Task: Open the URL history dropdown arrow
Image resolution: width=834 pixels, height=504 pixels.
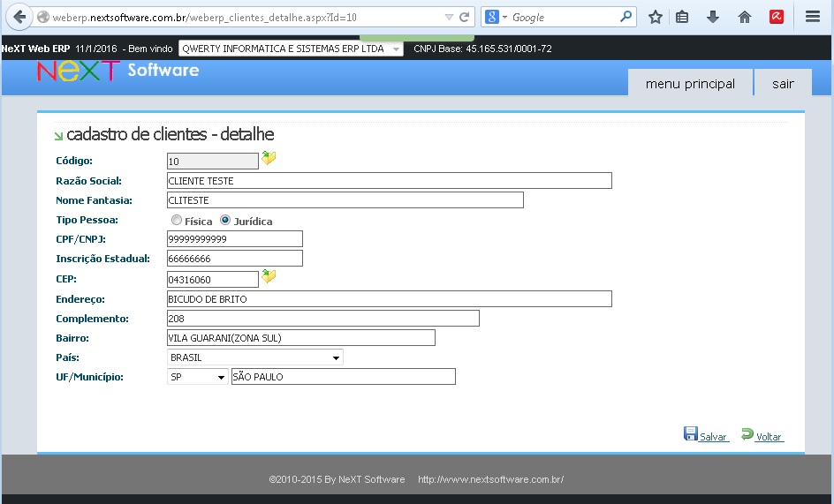Action: (449, 18)
